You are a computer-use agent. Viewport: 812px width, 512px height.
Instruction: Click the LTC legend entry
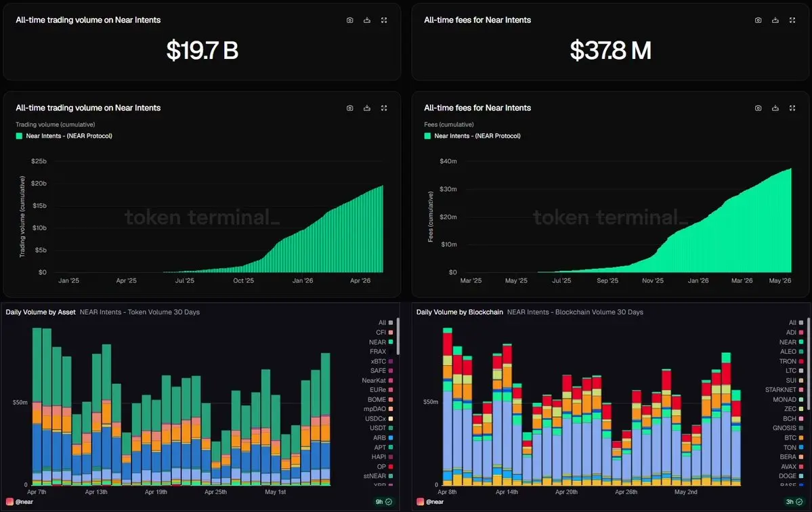coord(795,370)
